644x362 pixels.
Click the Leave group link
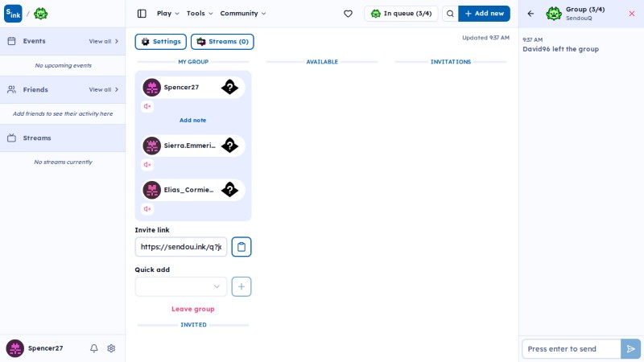(192, 309)
